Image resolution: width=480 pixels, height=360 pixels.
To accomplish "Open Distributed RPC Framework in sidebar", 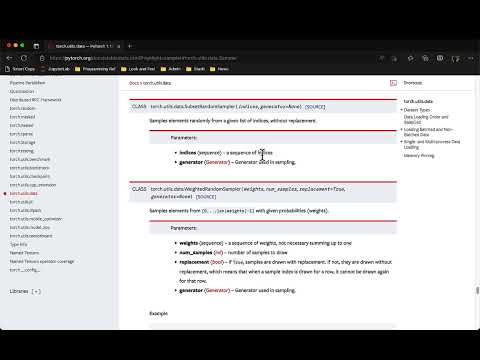I will click(x=35, y=100).
